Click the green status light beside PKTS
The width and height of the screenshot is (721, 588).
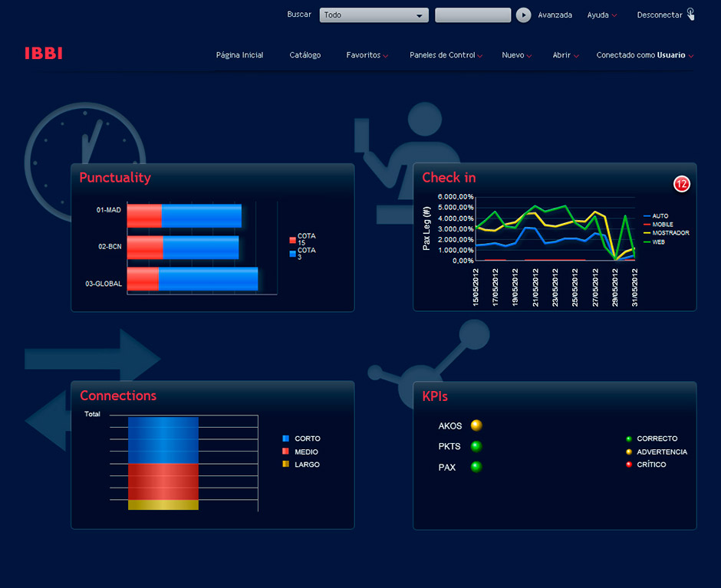tap(476, 446)
